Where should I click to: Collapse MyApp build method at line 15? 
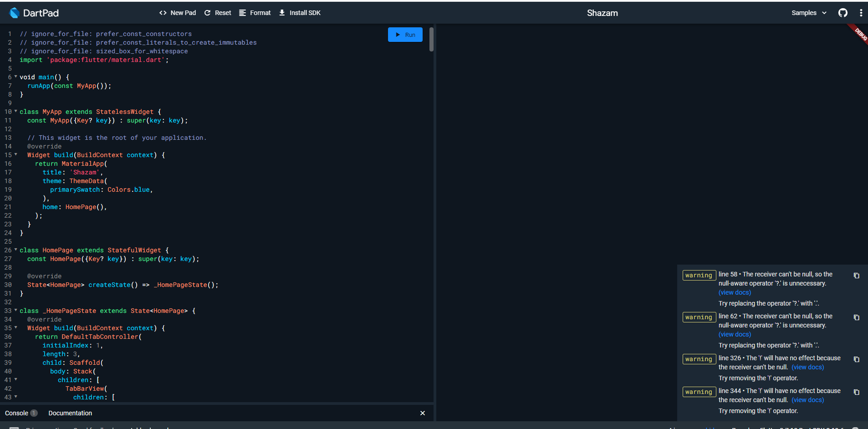point(16,155)
